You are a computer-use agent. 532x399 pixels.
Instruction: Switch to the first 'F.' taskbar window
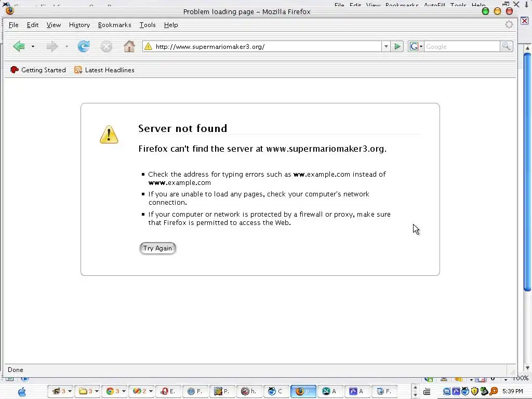[195, 391]
